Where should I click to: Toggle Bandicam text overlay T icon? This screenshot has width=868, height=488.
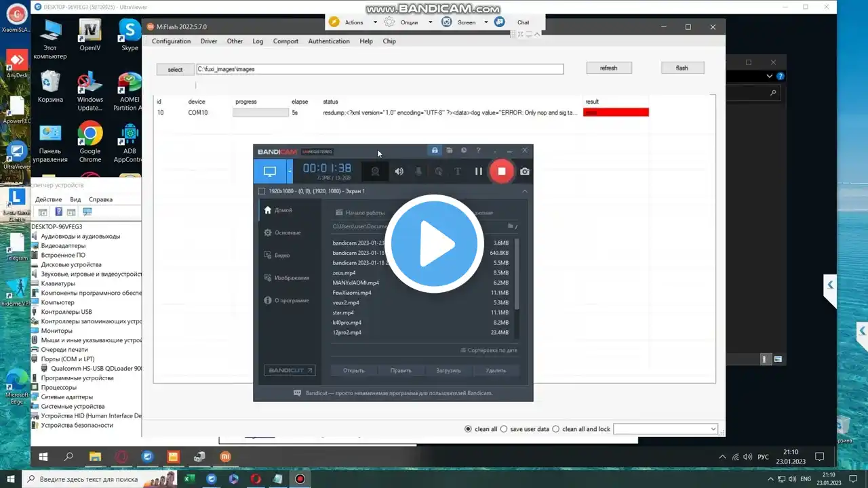[458, 171]
